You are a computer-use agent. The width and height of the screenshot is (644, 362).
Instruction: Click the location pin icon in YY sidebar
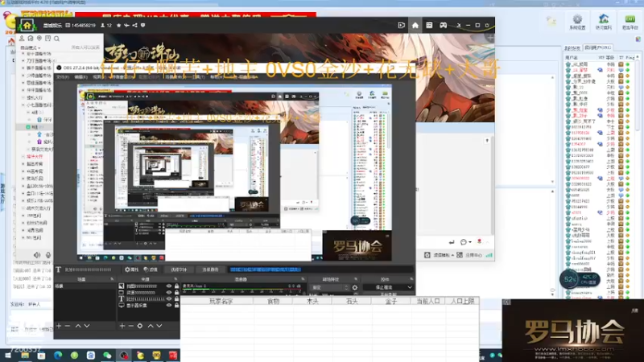point(39,38)
